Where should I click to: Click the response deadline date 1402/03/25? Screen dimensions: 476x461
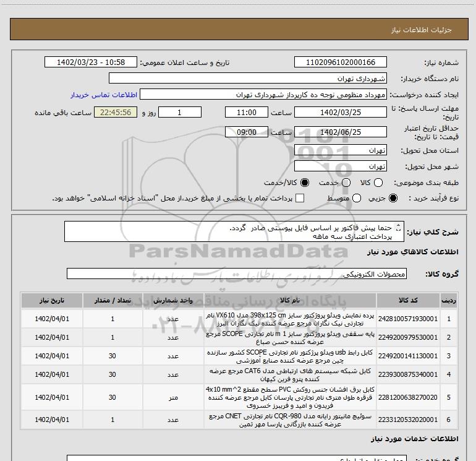tap(340, 112)
